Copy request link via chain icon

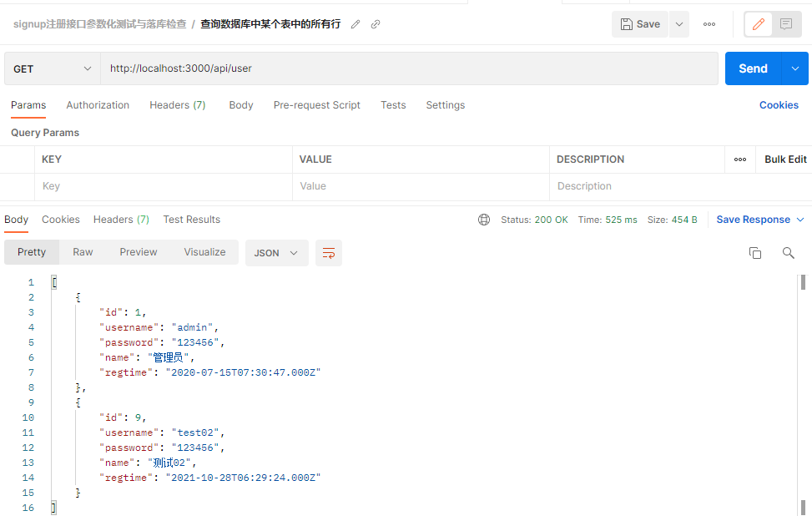tap(376, 24)
